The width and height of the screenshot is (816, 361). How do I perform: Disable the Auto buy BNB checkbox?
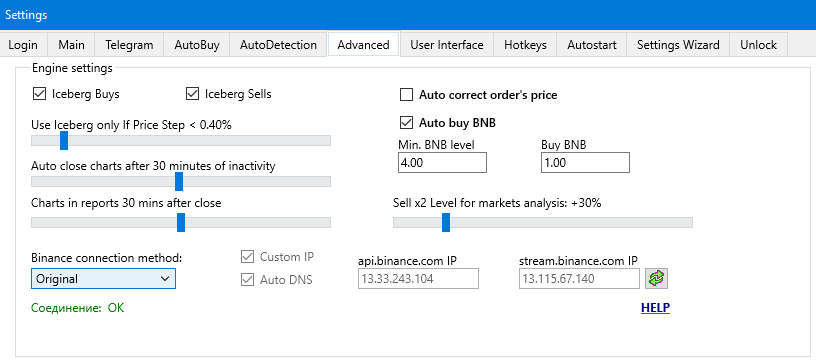click(406, 123)
